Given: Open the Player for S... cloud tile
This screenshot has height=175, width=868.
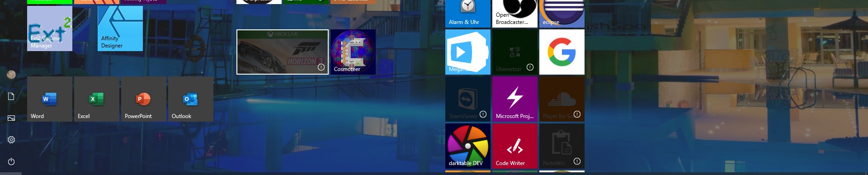Looking at the screenshot, I should click(562, 99).
